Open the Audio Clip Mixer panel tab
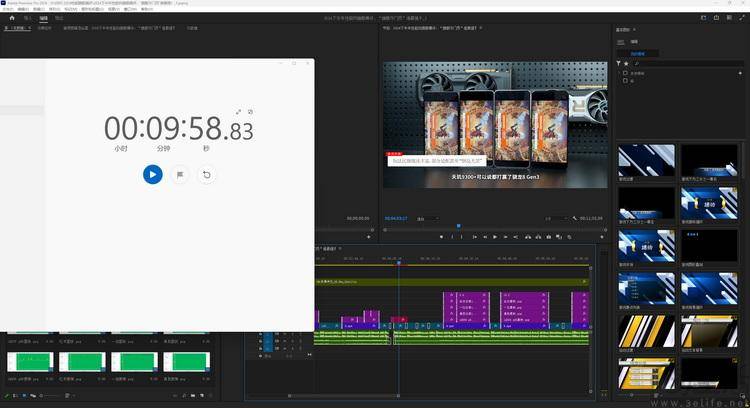This screenshot has width=750, height=408. coord(119,28)
